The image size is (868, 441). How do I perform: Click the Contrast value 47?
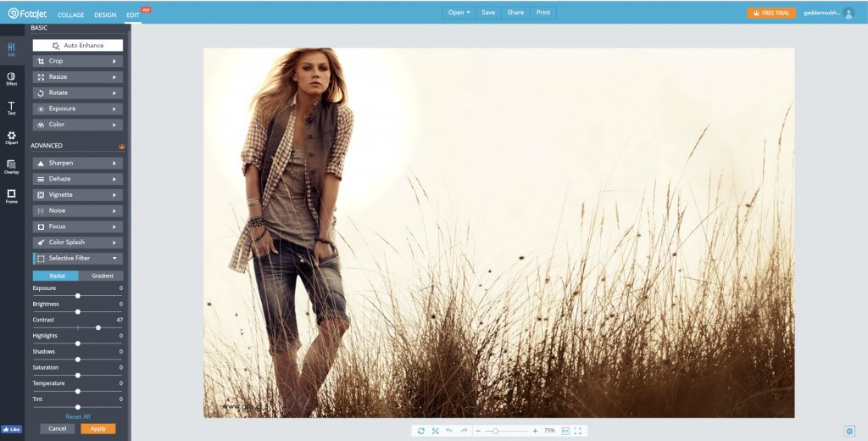coord(120,321)
